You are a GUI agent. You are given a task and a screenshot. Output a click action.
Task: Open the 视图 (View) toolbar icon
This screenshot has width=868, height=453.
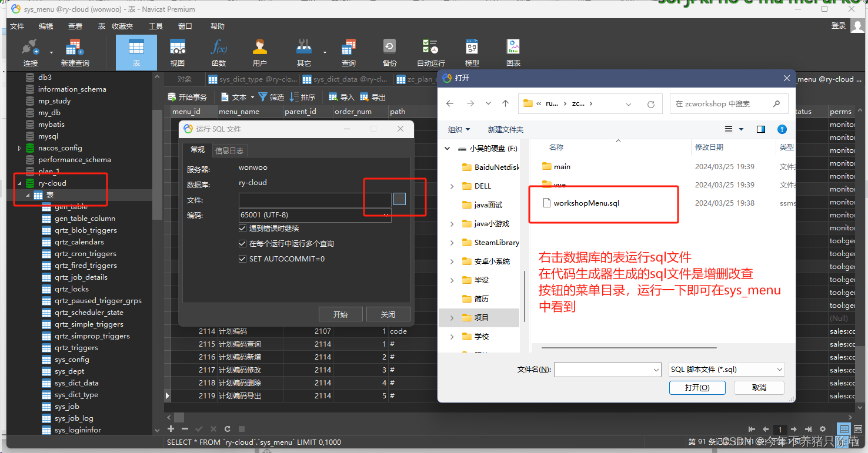point(178,52)
